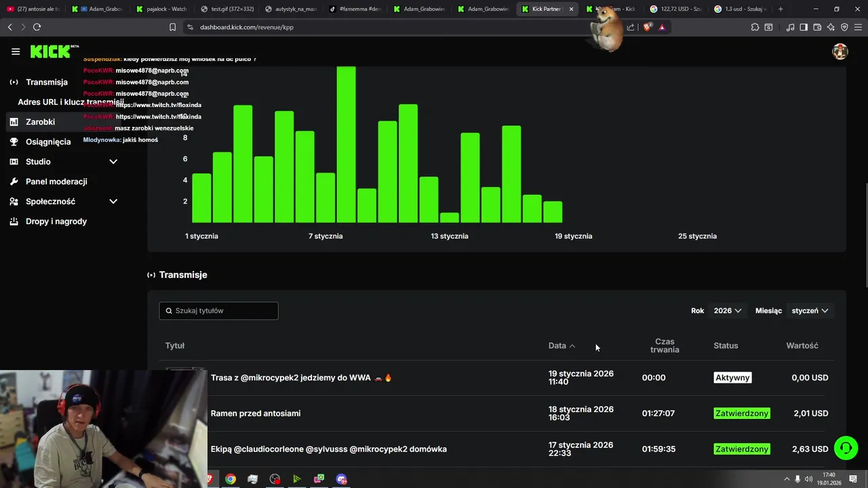This screenshot has width=868, height=488.
Task: Open the Brave VPN shield icon
Action: (844, 27)
